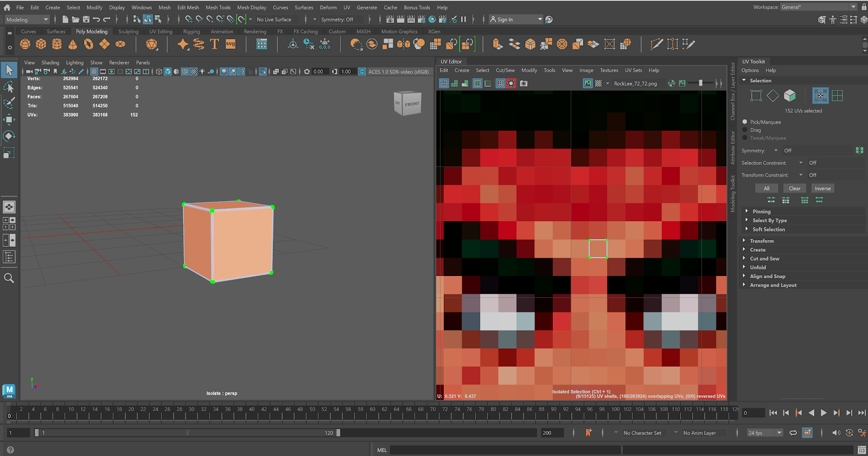
Task: Toggle checker map icon in UV Editor
Action: tap(598, 84)
